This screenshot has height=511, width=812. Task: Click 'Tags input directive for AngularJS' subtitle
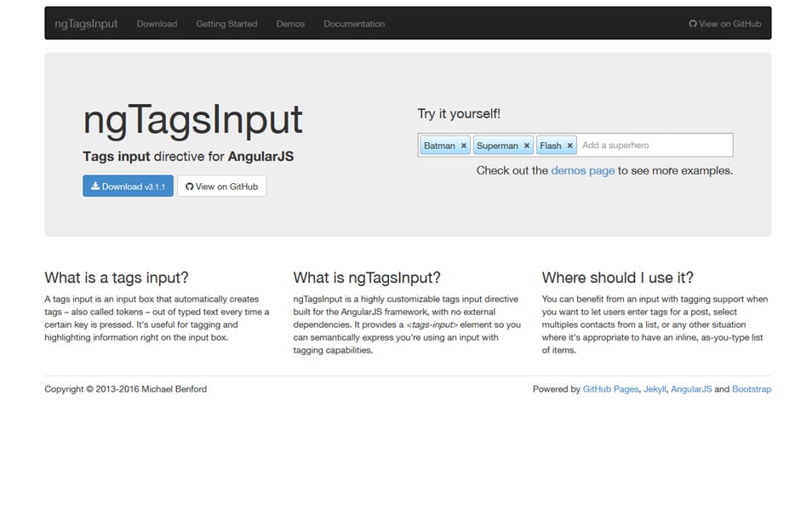188,157
